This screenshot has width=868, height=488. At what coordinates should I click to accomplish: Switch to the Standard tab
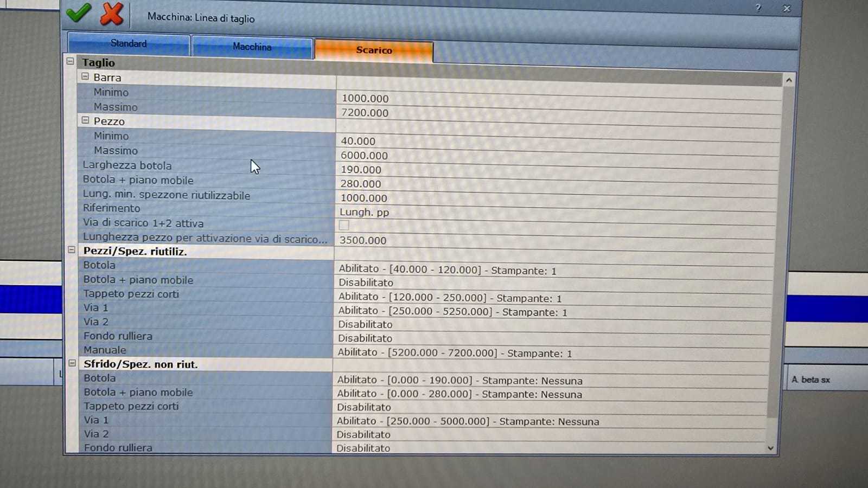129,44
